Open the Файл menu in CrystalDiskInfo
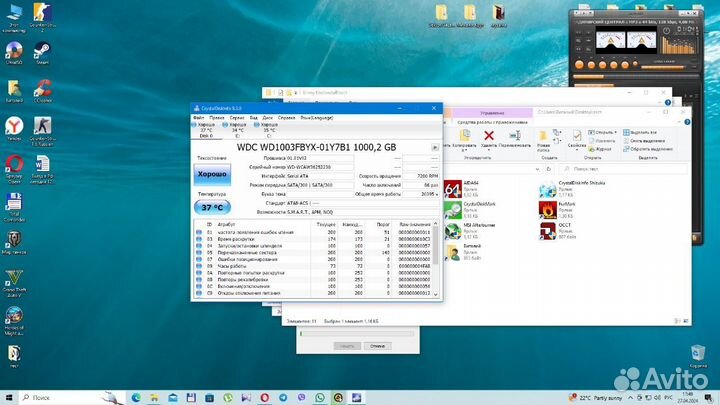720x405 pixels. [198, 118]
